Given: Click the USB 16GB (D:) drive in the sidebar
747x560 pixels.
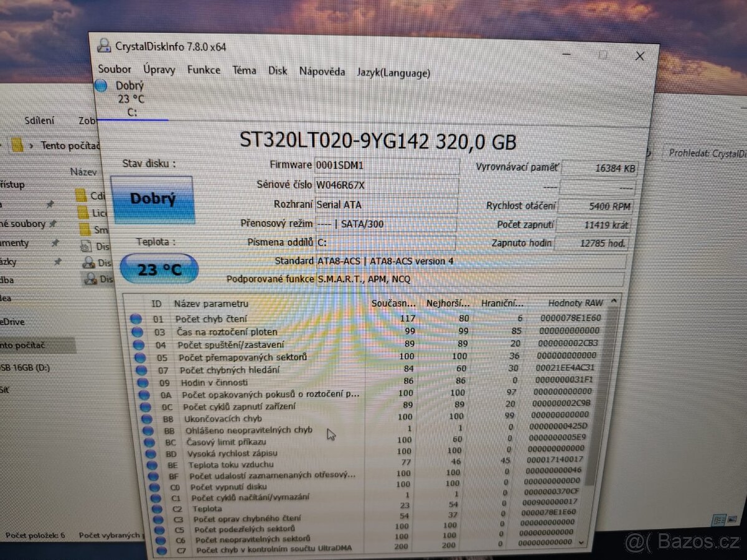Looking at the screenshot, I should coord(25,367).
